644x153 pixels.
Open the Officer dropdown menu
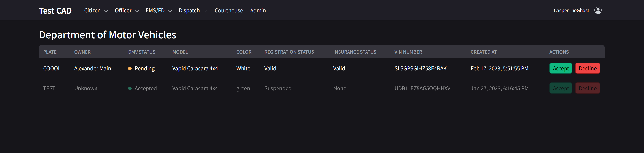click(127, 10)
